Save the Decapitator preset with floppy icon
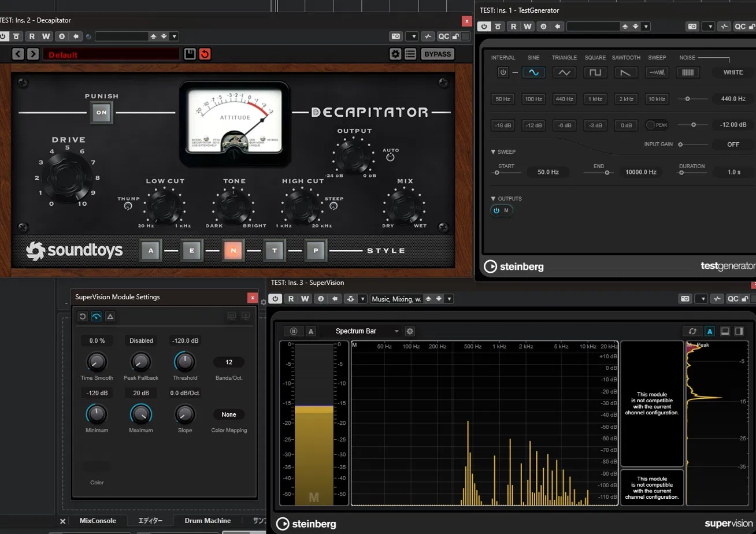This screenshot has height=534, width=756. coord(190,54)
